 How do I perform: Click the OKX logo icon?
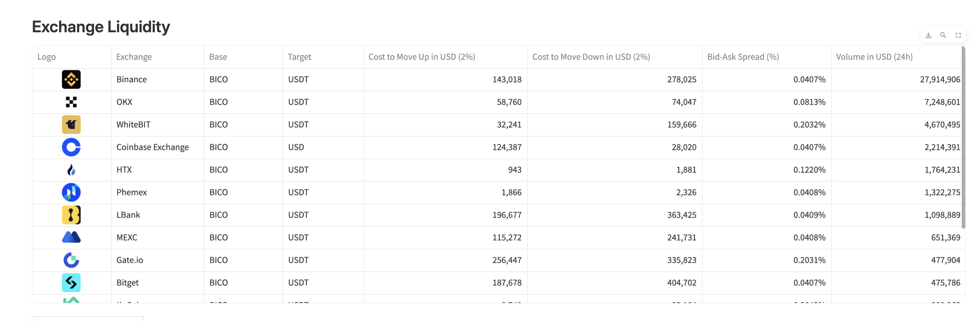(x=71, y=102)
